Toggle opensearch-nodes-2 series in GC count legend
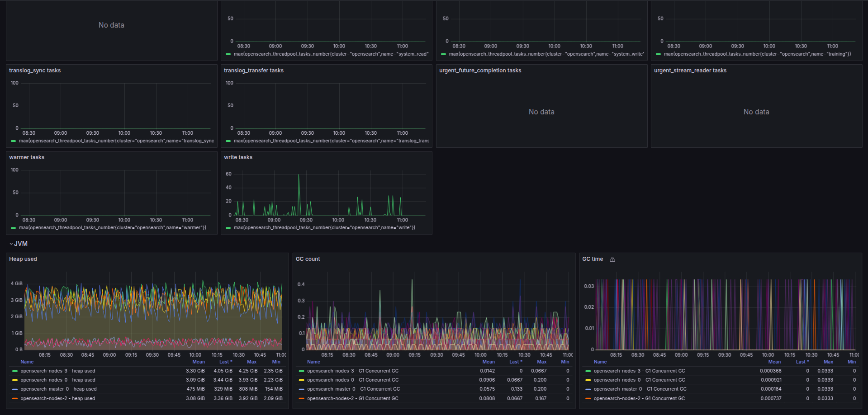Image resolution: width=868 pixels, height=415 pixels. tap(352, 398)
